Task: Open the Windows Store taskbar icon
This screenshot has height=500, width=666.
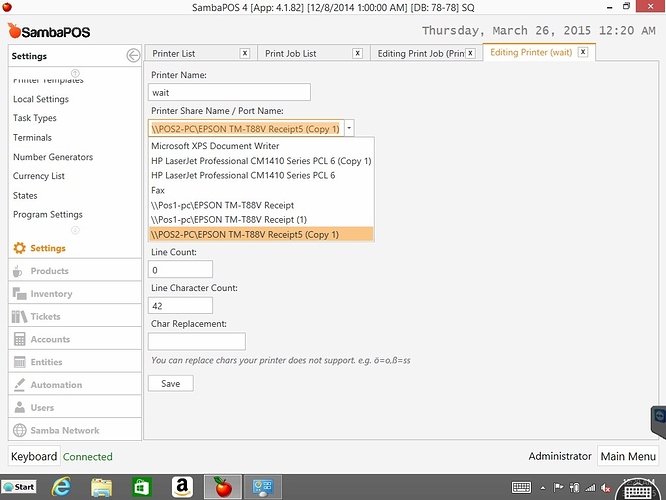Action: tap(141, 487)
